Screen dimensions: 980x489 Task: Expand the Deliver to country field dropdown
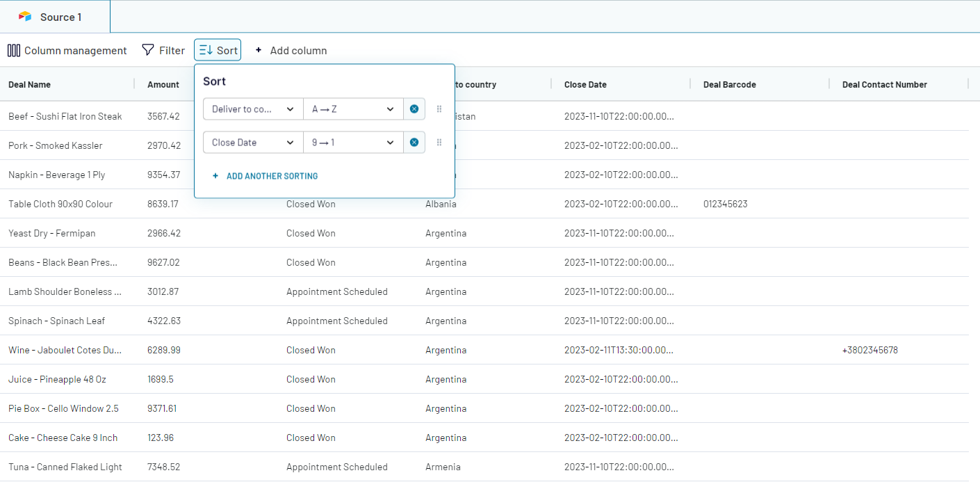pyautogui.click(x=253, y=109)
